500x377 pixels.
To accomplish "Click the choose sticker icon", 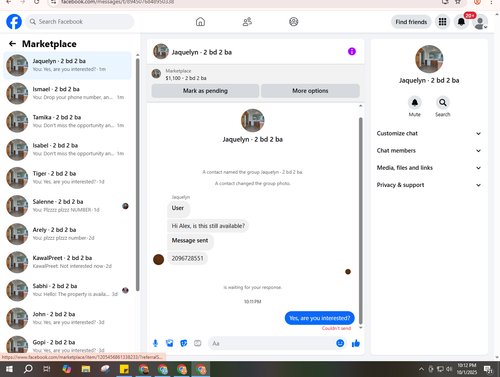I will tap(184, 343).
